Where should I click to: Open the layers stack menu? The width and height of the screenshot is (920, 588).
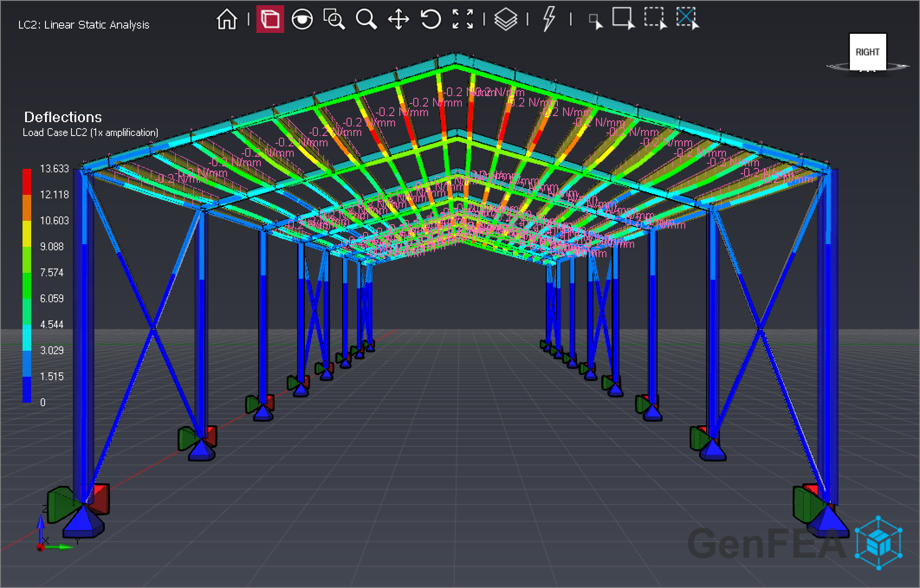tap(505, 19)
